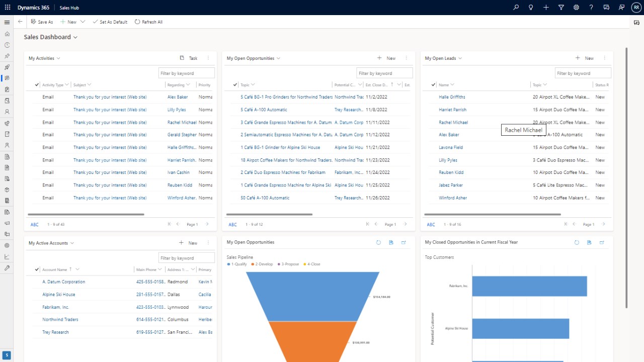
Task: Toggle 3-Propose legend item
Action: click(x=288, y=264)
